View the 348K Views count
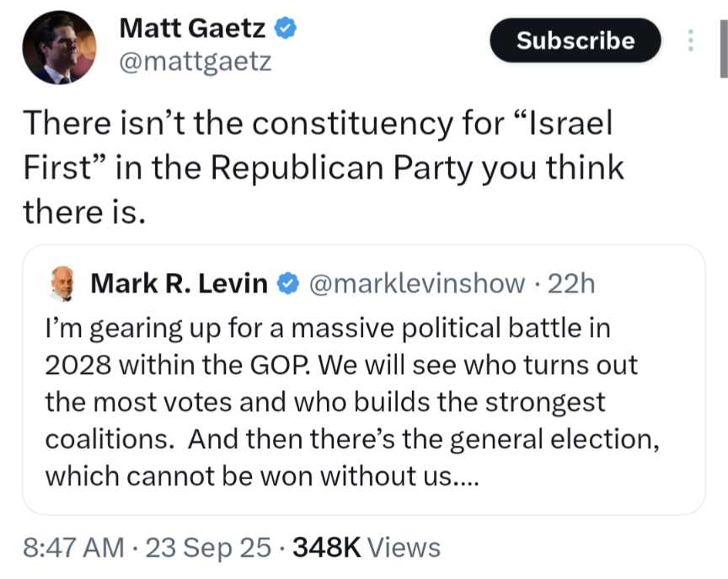The width and height of the screenshot is (728, 579). point(367,547)
